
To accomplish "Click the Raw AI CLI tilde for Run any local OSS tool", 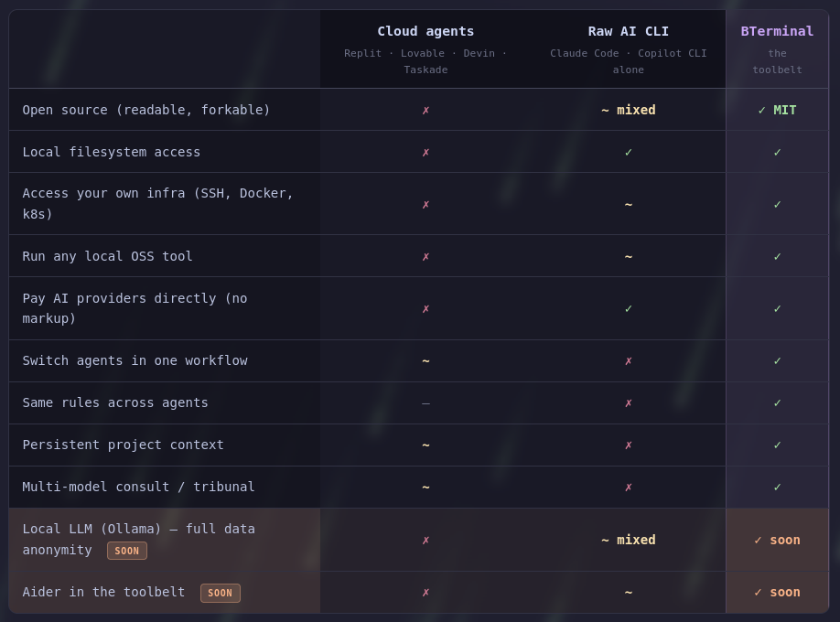I will tap(628, 257).
